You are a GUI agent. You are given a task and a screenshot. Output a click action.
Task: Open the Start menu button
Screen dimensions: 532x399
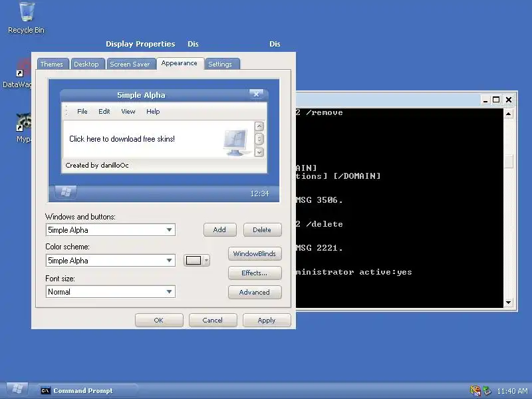pos(17,390)
